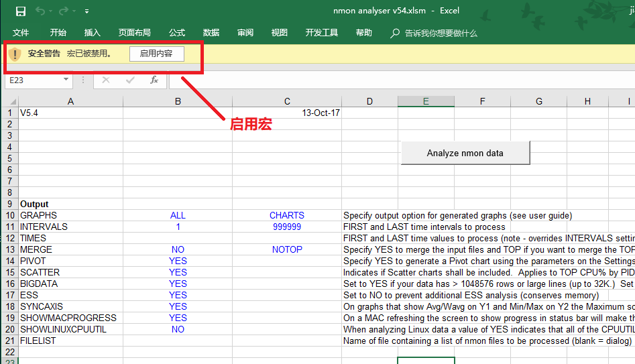This screenshot has width=635, height=364.
Task: Click the security warning shield icon
Action: (x=15, y=54)
